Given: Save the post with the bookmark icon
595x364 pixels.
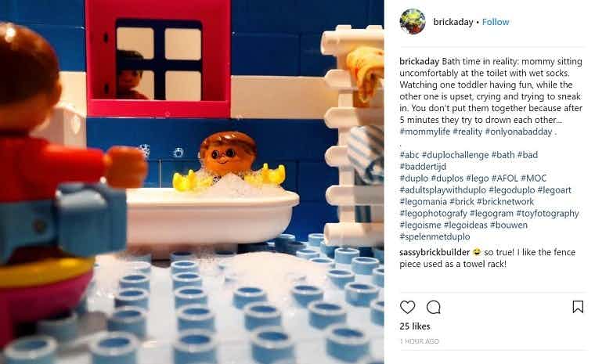Looking at the screenshot, I should [x=578, y=307].
